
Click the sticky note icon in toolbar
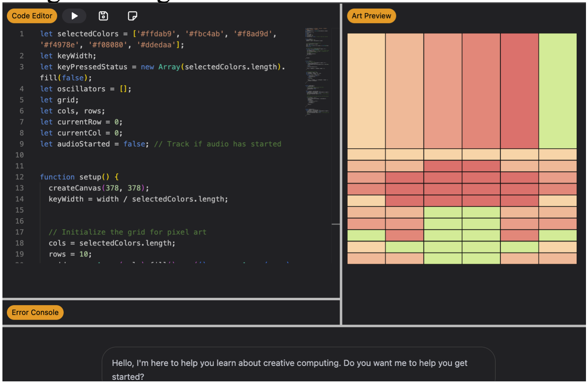pyautogui.click(x=132, y=16)
